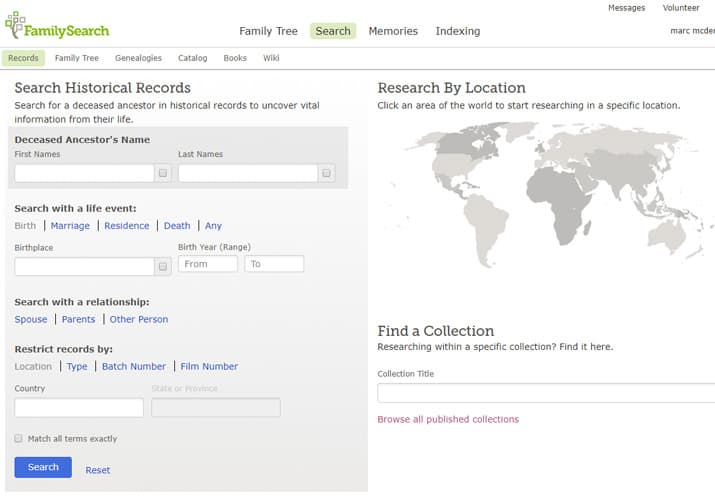
Task: Add a Parents relationship search
Action: pos(78,319)
